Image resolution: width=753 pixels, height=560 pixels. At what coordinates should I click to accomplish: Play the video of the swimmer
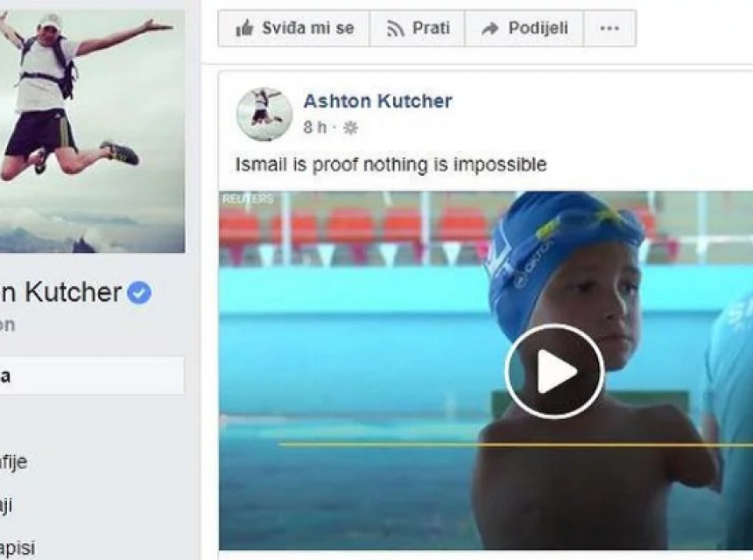pos(554,370)
